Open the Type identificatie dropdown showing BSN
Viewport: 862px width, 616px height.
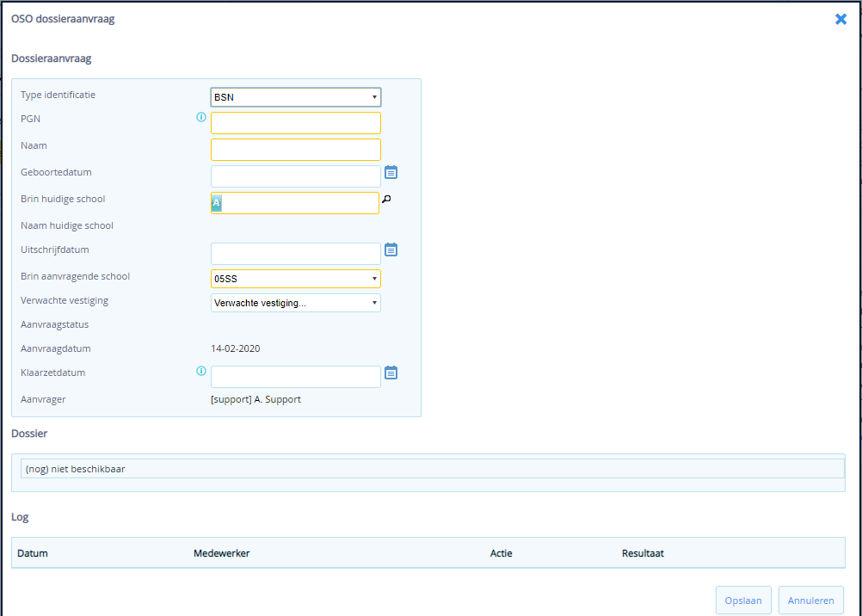(295, 97)
